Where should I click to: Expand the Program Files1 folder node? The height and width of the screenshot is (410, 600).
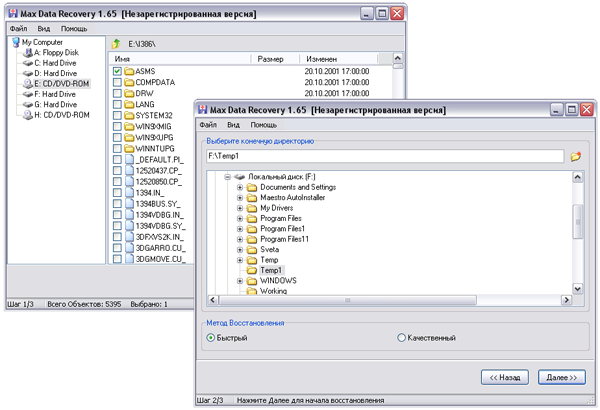tap(240, 229)
